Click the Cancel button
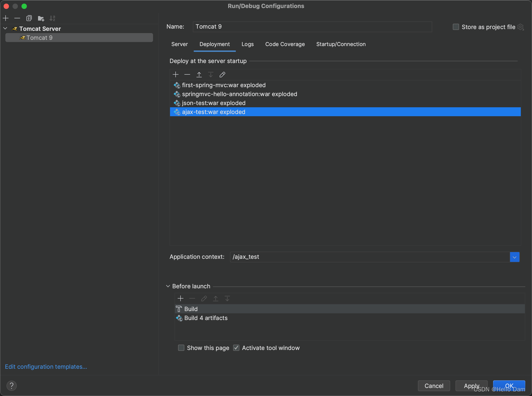This screenshot has height=396, width=532. pos(434,386)
